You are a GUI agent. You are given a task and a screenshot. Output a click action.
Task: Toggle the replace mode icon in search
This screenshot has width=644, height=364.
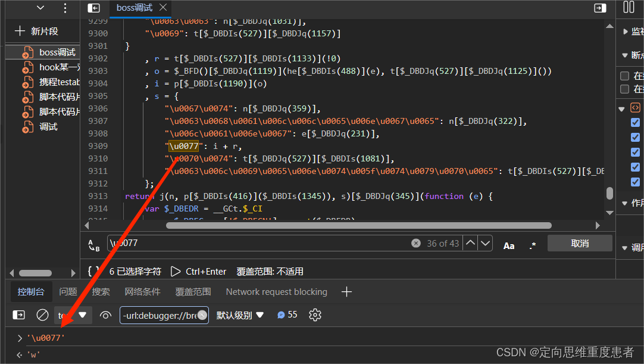94,245
